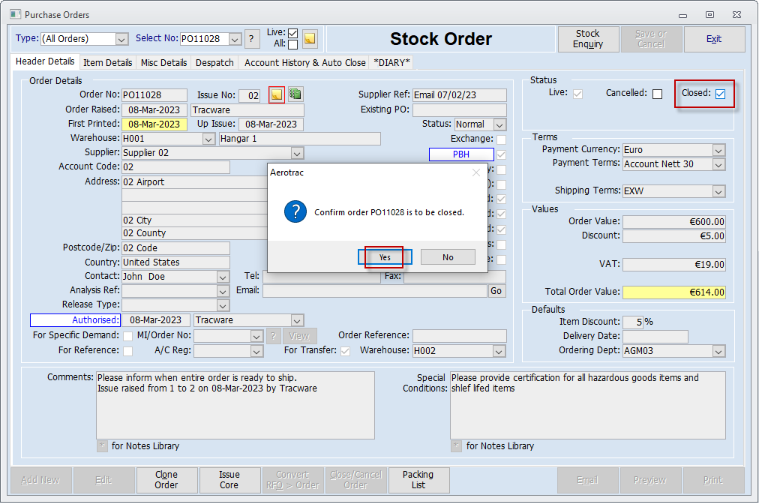Open the Analysis Ref dropdown
The width and height of the screenshot is (759, 503).
[223, 291]
